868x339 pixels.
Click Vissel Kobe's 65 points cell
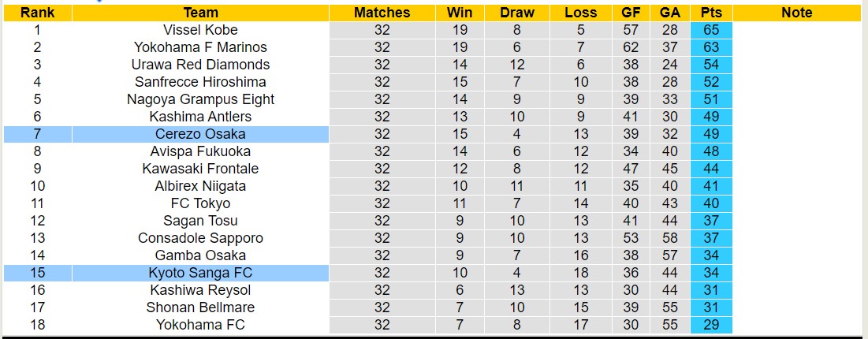point(711,30)
